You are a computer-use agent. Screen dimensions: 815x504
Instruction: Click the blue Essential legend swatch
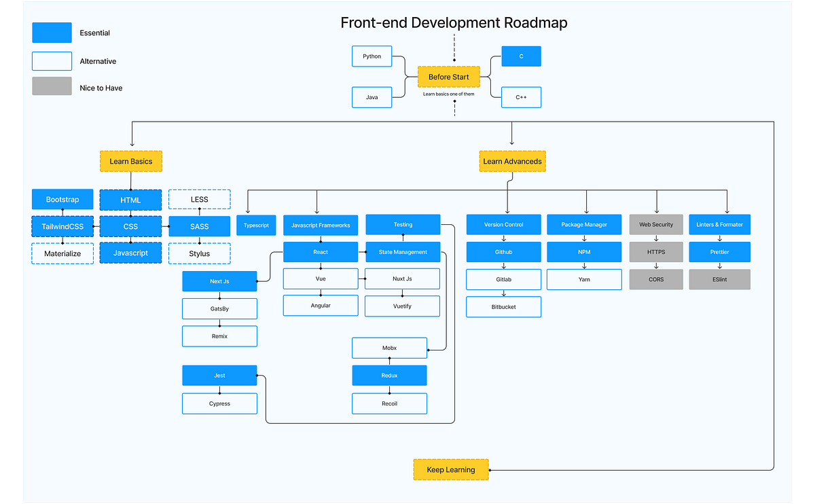(52, 32)
